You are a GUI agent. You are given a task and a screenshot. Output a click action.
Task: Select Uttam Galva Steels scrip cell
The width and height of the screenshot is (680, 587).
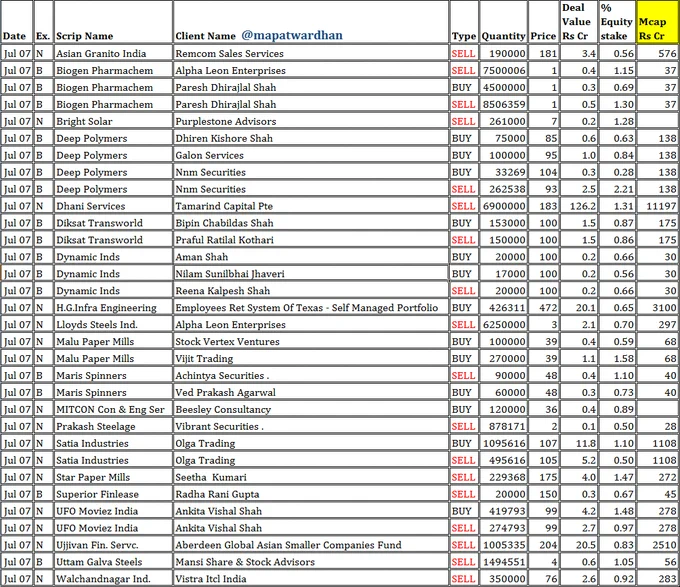pyautogui.click(x=113, y=562)
